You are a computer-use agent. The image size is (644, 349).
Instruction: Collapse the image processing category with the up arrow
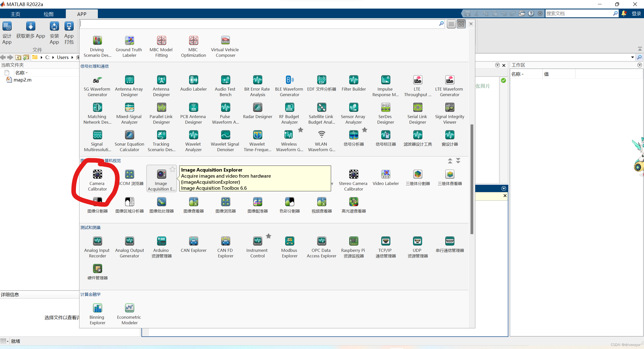[450, 161]
